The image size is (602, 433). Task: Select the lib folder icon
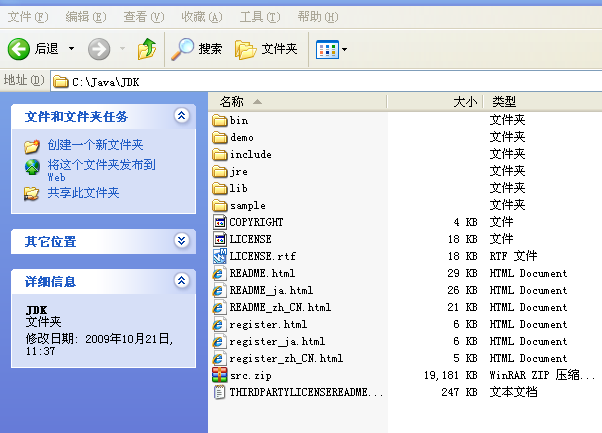pos(220,188)
